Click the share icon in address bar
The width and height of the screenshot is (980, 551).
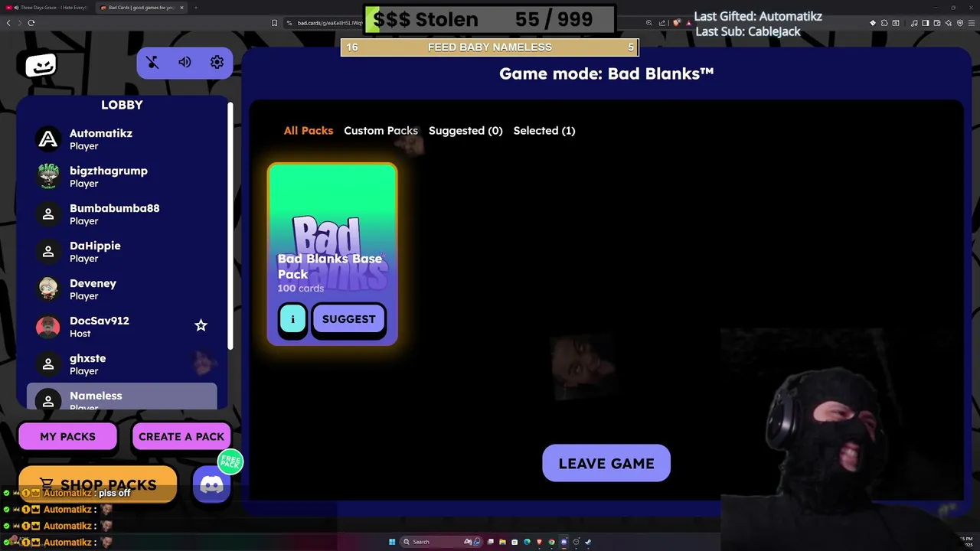coord(662,23)
